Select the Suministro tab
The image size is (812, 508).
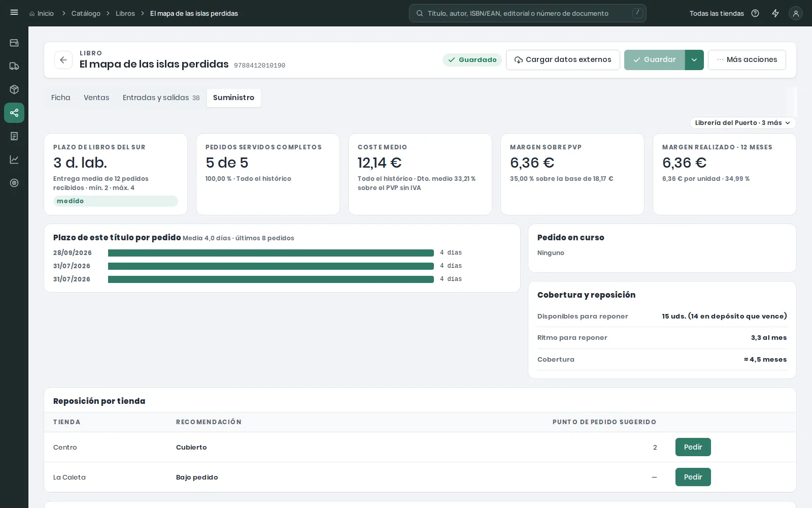click(234, 98)
